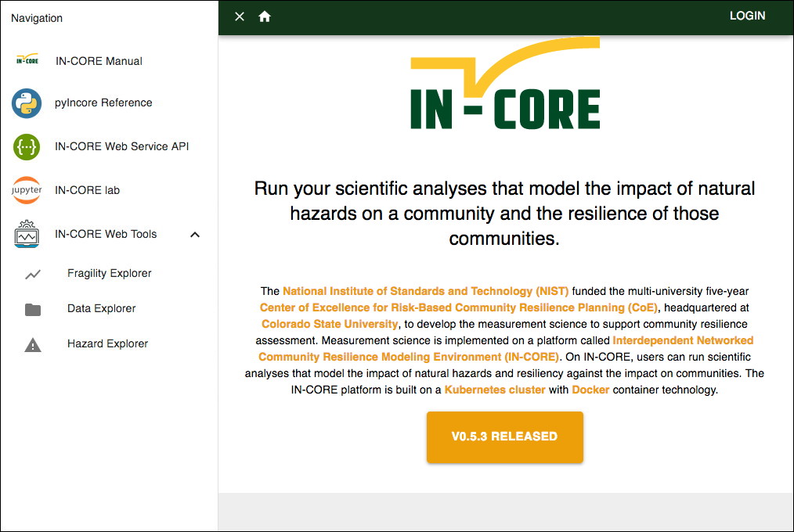Click the folder icon for Data Explorer
The width and height of the screenshot is (794, 532).
tap(33, 309)
